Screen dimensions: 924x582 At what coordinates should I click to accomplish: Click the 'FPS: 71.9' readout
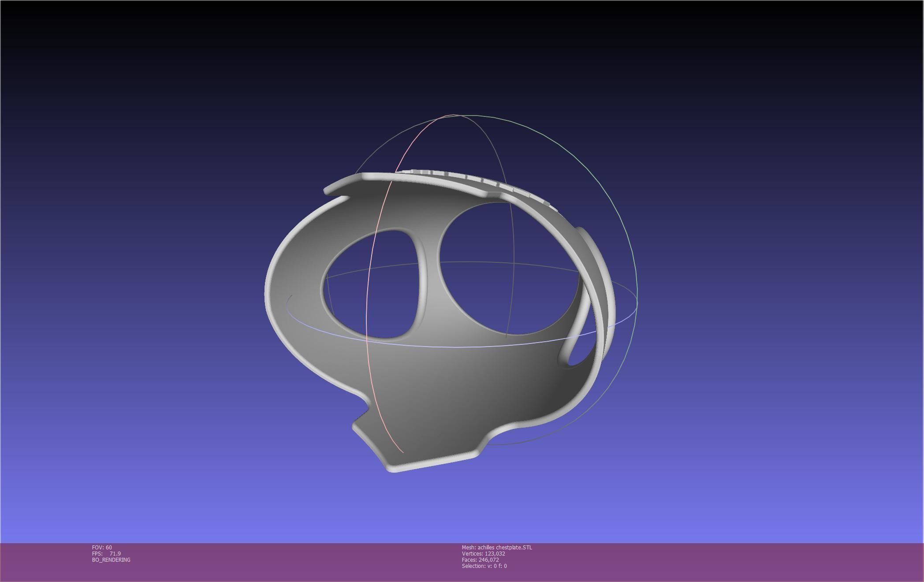(106, 554)
